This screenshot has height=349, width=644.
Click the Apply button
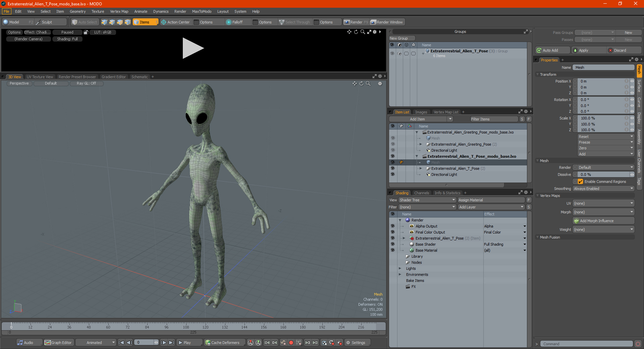click(588, 50)
